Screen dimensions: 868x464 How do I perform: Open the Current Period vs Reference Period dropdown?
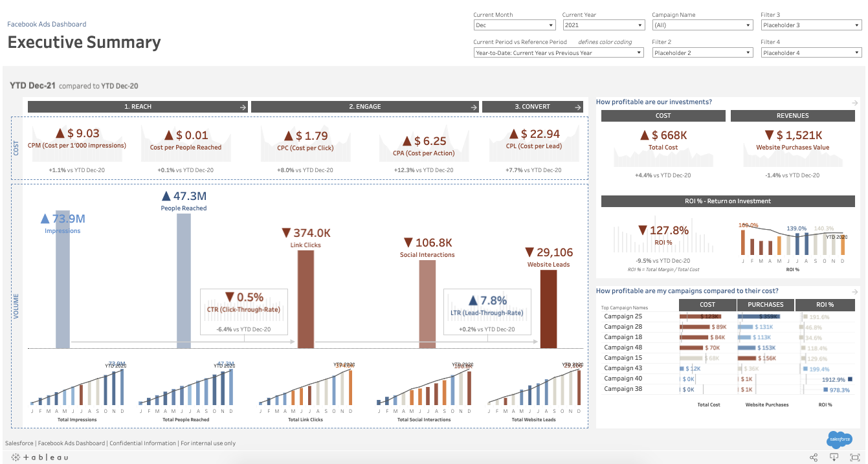click(638, 52)
